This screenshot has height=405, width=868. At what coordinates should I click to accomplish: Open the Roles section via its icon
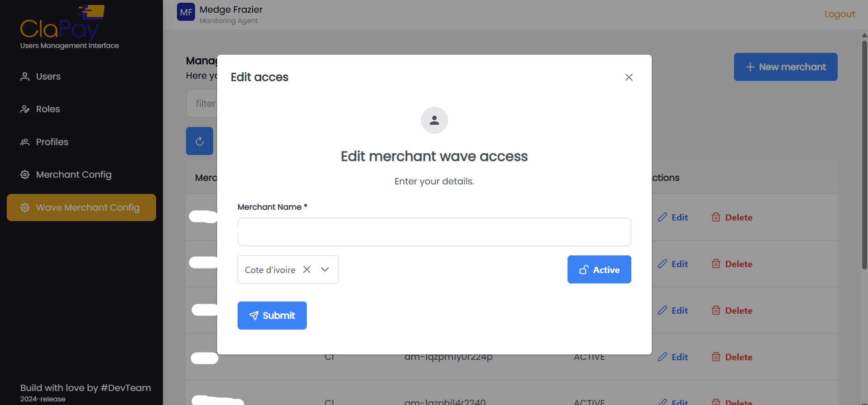(x=24, y=109)
